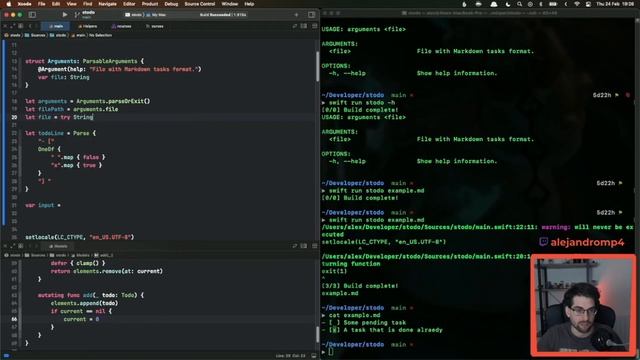Toggle code review in bottom editor
This screenshot has height=360, width=640.
[295, 246]
